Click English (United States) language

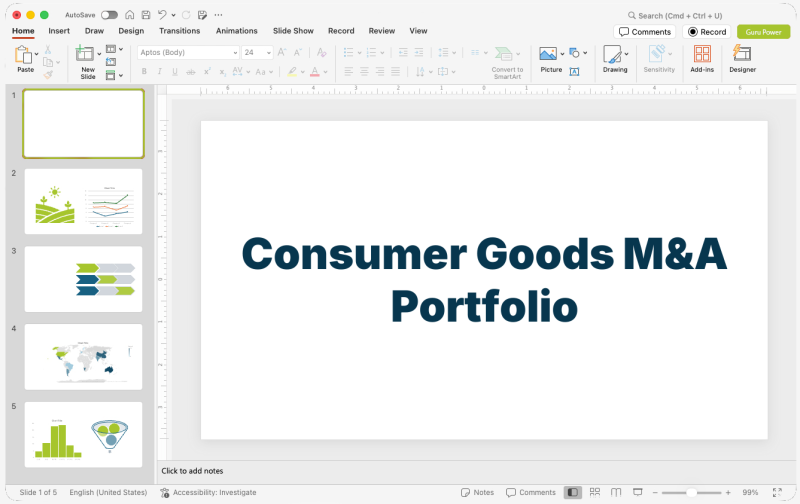coord(108,492)
